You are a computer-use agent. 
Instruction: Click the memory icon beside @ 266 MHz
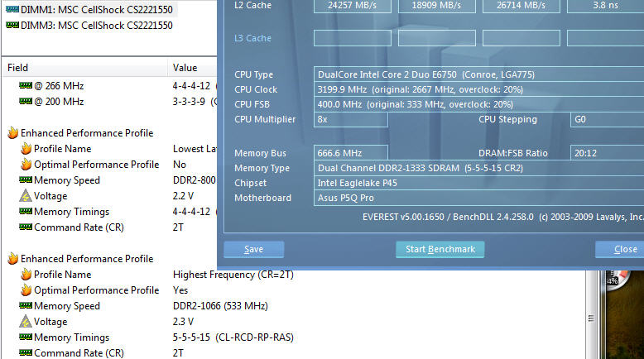[26, 85]
